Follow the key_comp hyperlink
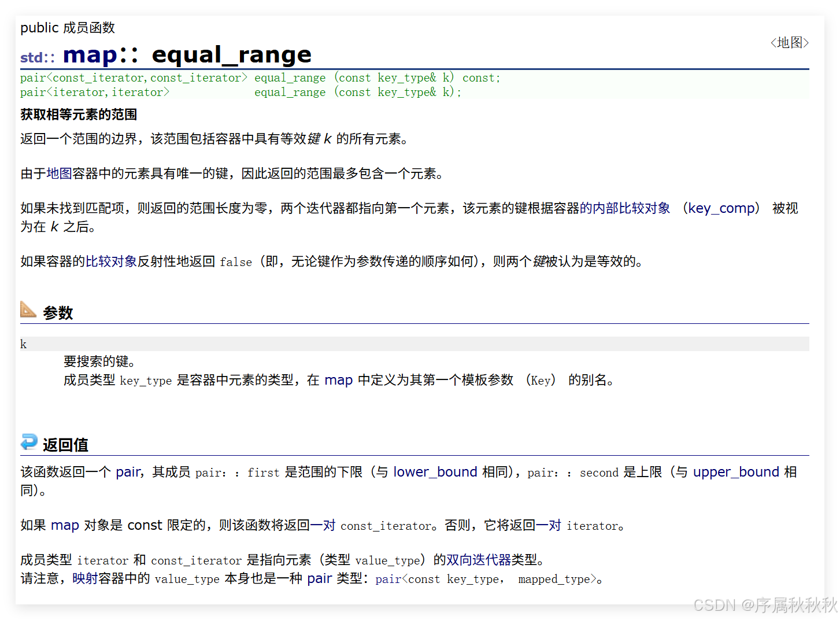Image resolution: width=840 pixels, height=620 pixels. click(x=721, y=208)
